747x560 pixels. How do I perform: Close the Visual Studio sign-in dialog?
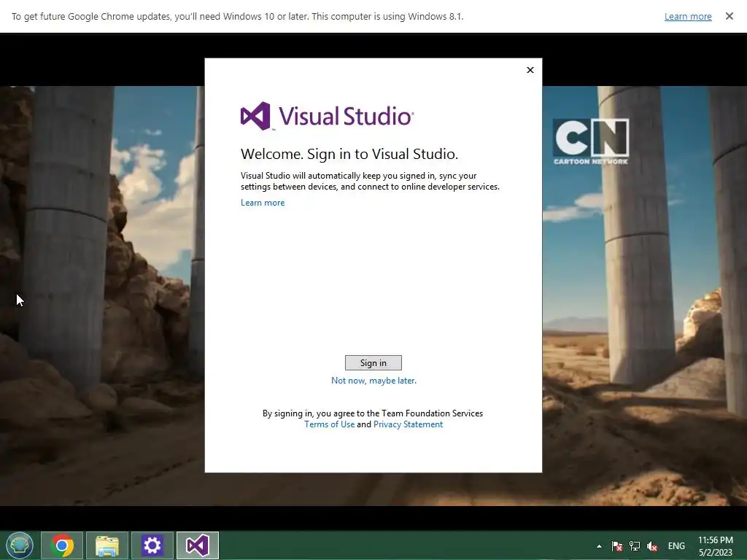530,70
